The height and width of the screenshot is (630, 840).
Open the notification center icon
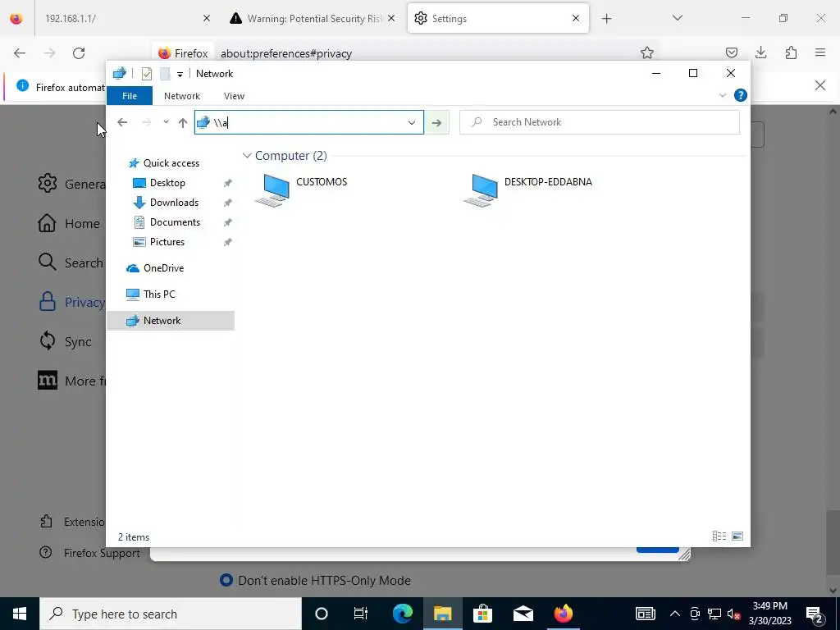click(815, 614)
